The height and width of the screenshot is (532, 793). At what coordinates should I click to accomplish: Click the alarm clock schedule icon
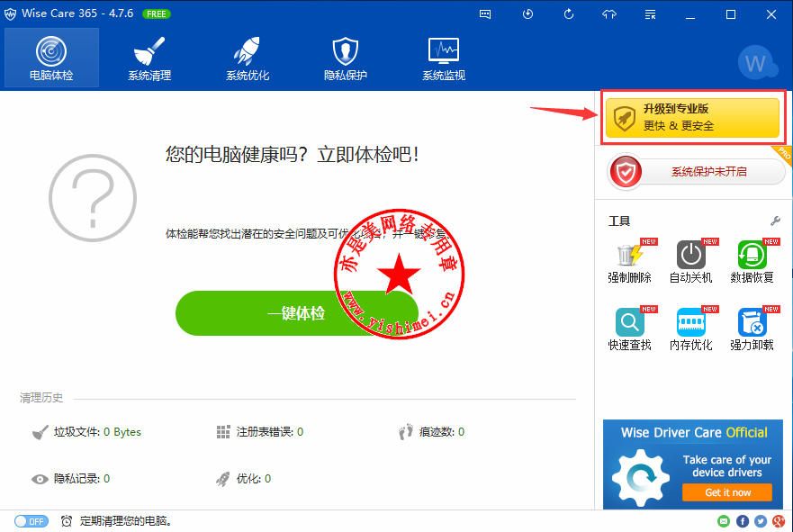[67, 521]
